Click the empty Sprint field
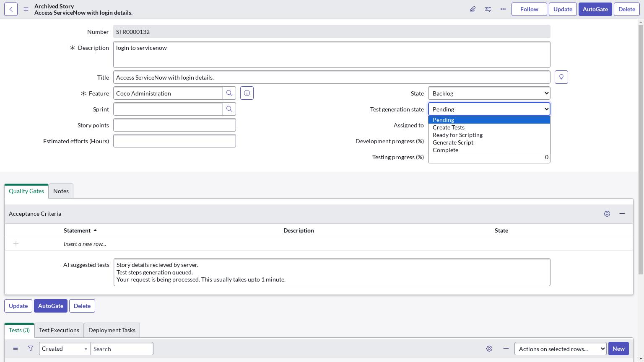 (168, 109)
